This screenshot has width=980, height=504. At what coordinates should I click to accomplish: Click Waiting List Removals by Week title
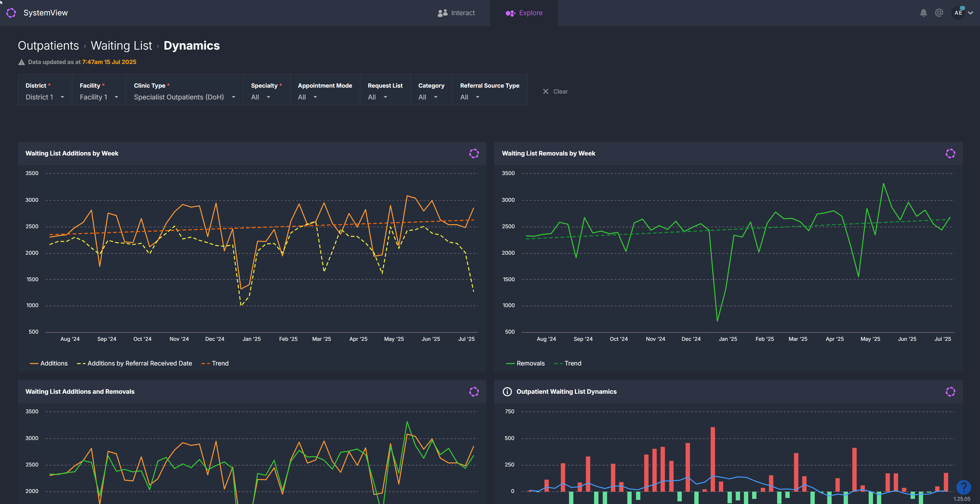coord(549,153)
